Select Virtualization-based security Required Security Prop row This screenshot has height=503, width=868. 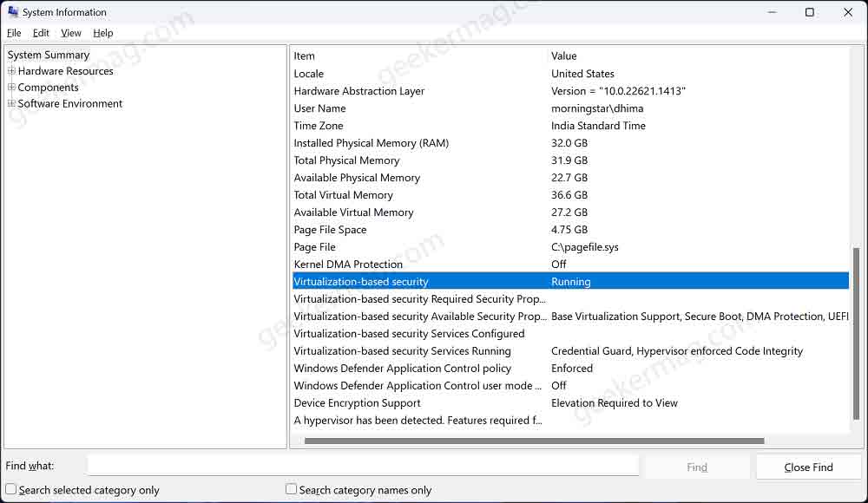(571, 299)
